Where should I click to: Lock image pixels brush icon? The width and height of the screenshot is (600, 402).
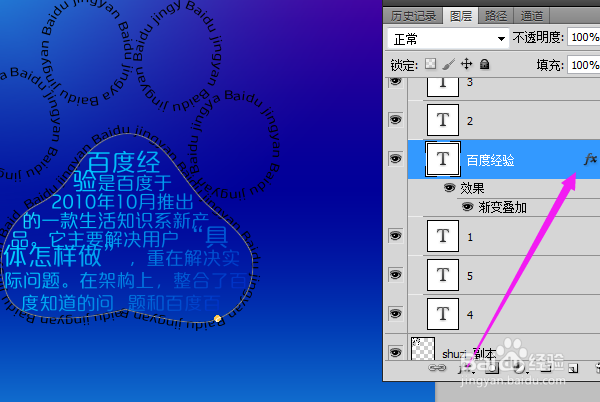pos(448,64)
